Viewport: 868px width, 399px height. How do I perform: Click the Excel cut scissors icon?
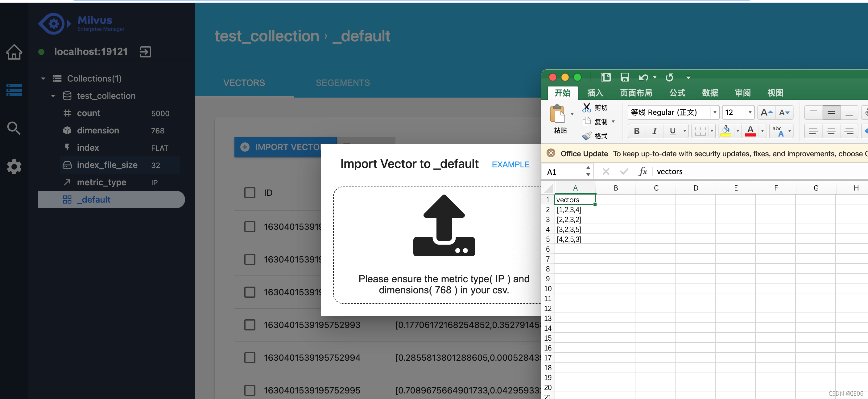586,107
